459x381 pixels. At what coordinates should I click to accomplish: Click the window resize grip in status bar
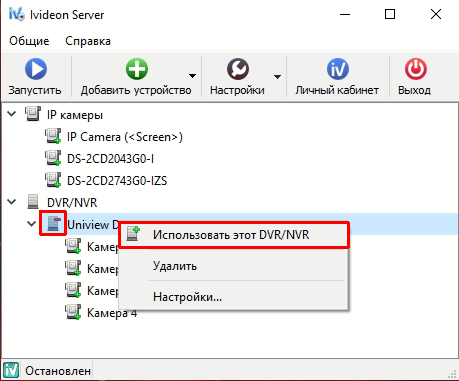(x=452, y=374)
